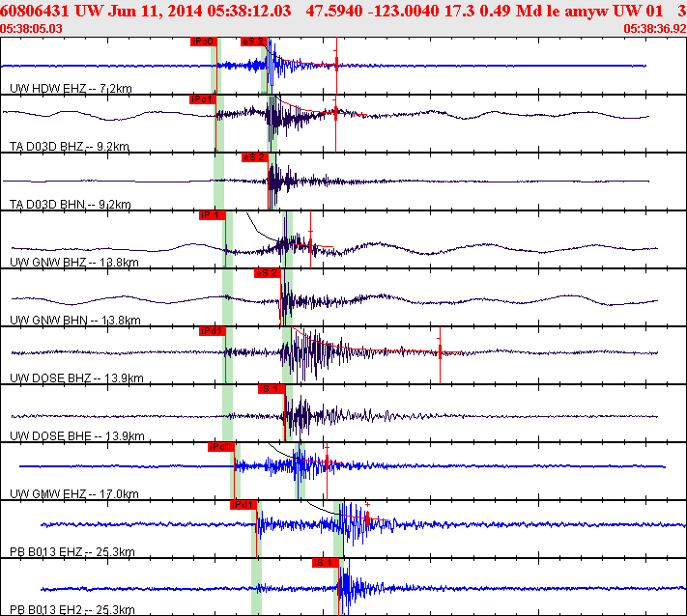Select the coda end marker on GNW BHZ trace
Image resolution: width=687 pixels, height=616 pixels.
point(310,246)
